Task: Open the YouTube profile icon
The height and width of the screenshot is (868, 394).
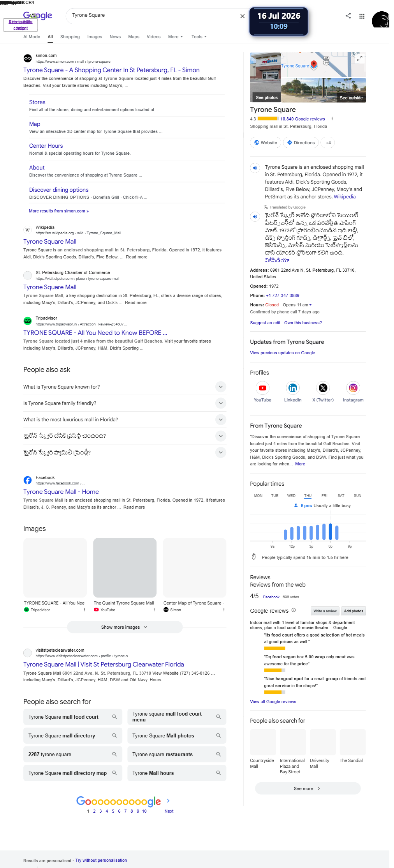Action: (262, 388)
